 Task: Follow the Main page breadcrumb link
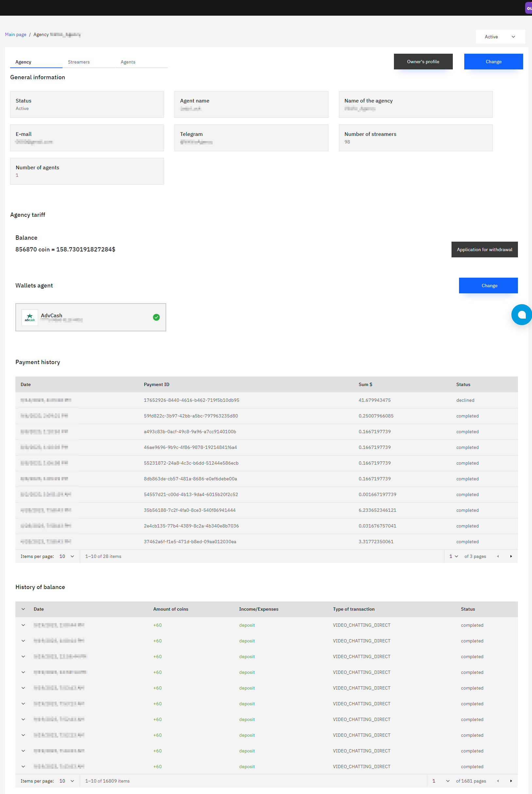tap(16, 34)
